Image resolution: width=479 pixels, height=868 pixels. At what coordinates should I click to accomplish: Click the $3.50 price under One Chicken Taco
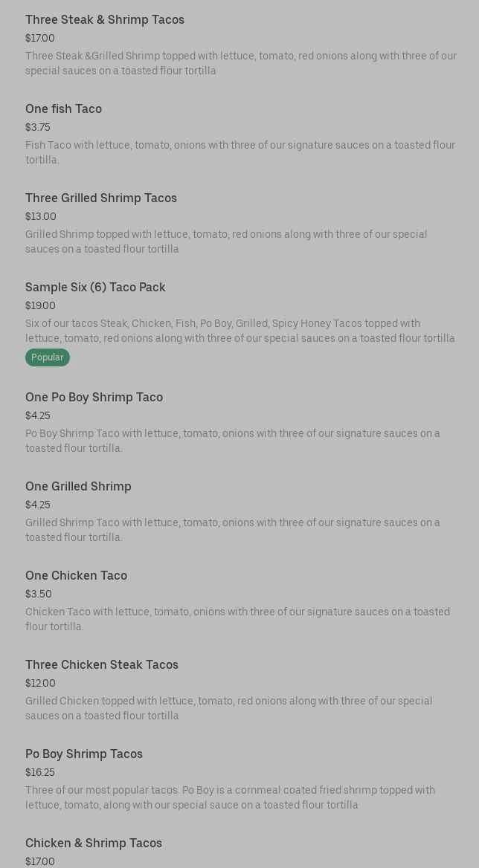point(39,595)
